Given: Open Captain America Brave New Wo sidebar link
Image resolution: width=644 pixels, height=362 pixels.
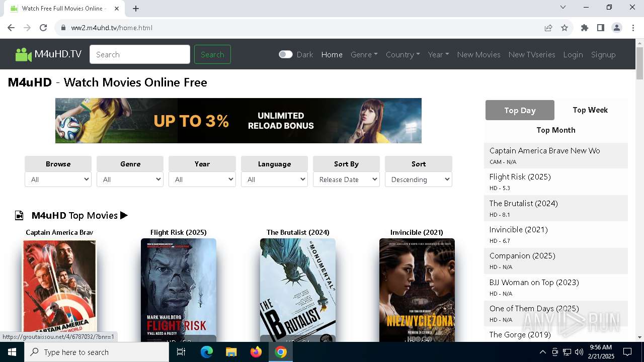Looking at the screenshot, I should 544,151.
